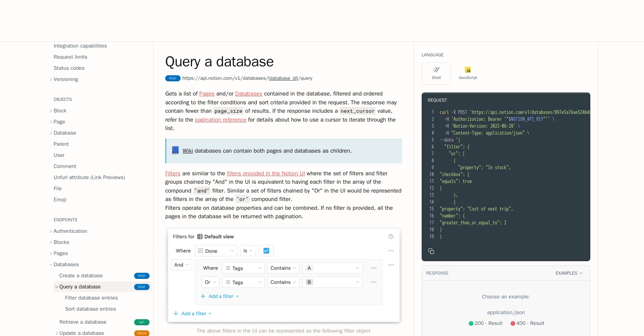Open the pagination reference link

pos(220,120)
